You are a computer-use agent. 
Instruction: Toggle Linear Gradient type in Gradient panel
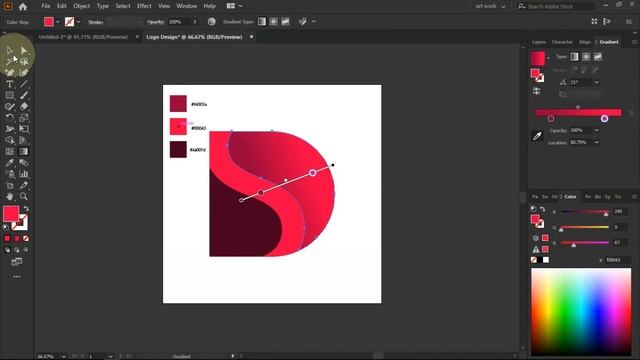point(574,57)
